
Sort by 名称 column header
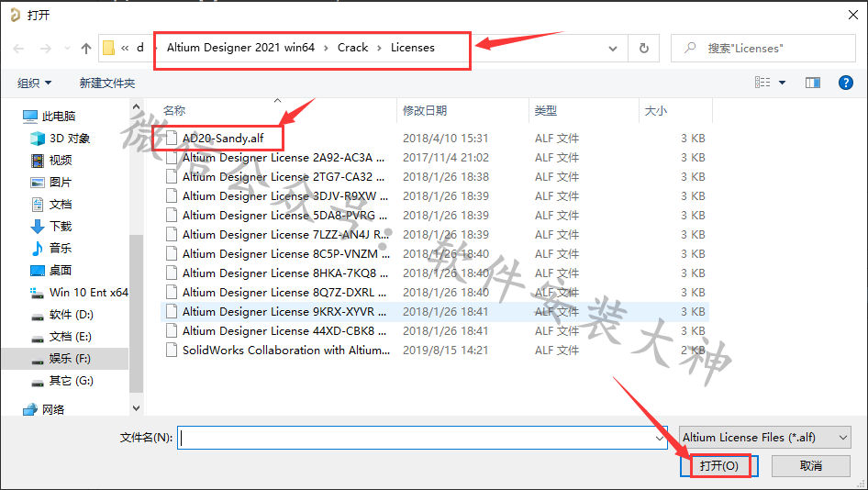(174, 111)
